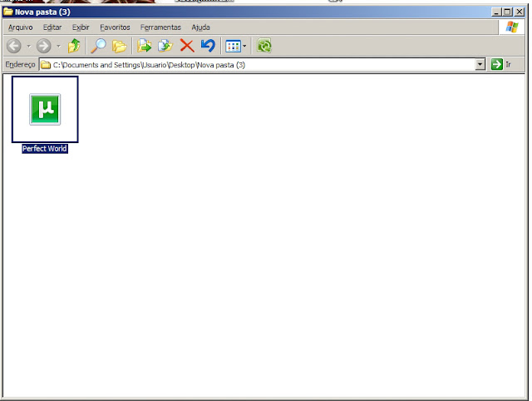Click the folder icon in the address bar
Image resolution: width=532 pixels, height=401 pixels.
pos(46,65)
